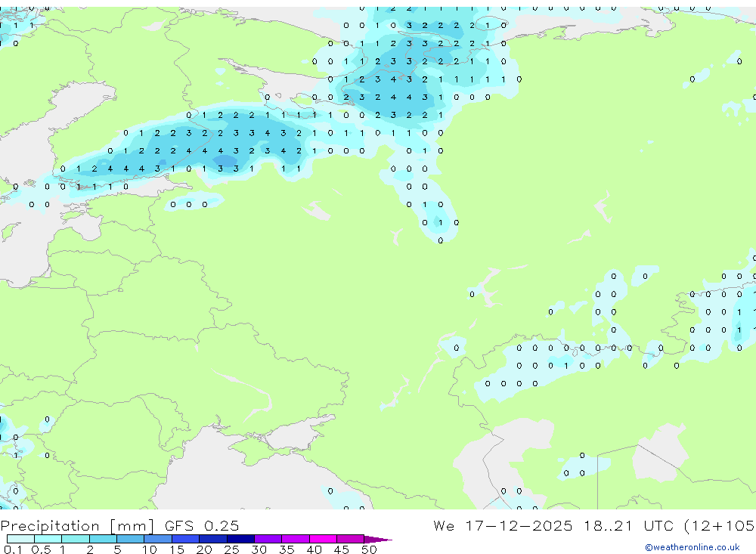Select the '35' legend scale label

[x=287, y=549]
